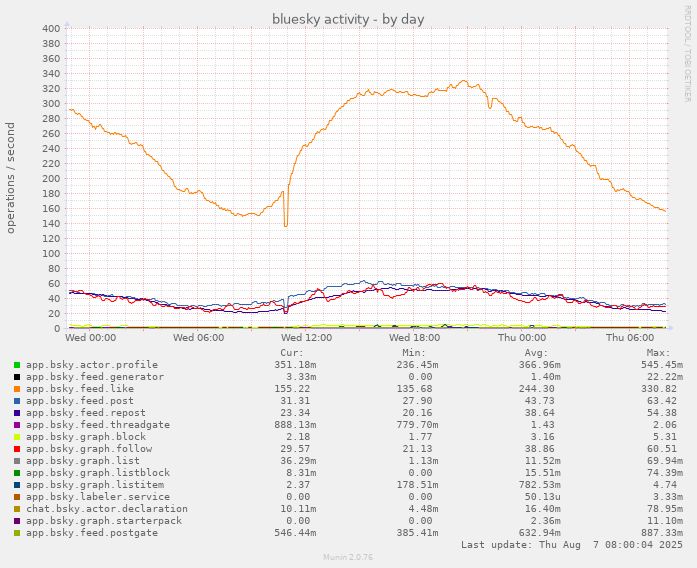Click the chat.bsky.actor.declaration legend swatch
Image resolution: width=697 pixels, height=568 pixels.
[x=17, y=509]
